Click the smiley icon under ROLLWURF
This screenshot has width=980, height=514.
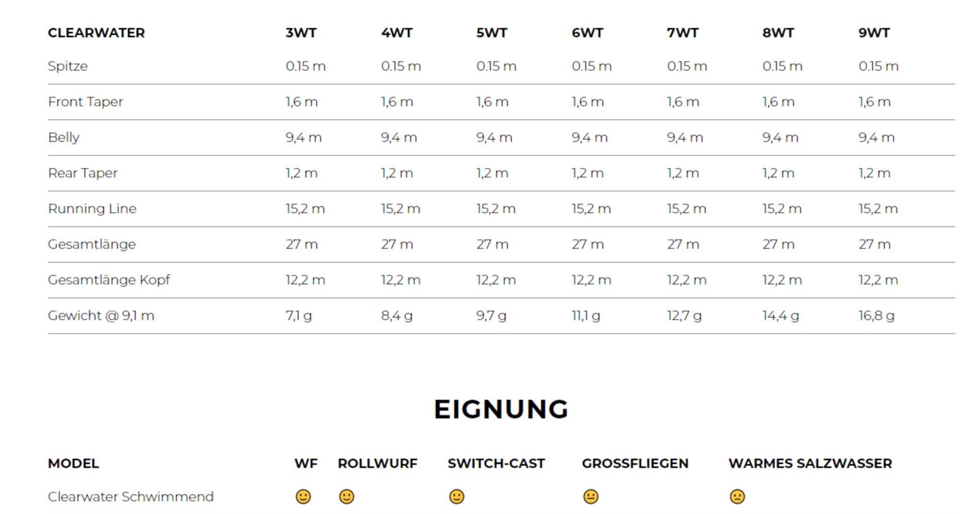[x=346, y=497]
